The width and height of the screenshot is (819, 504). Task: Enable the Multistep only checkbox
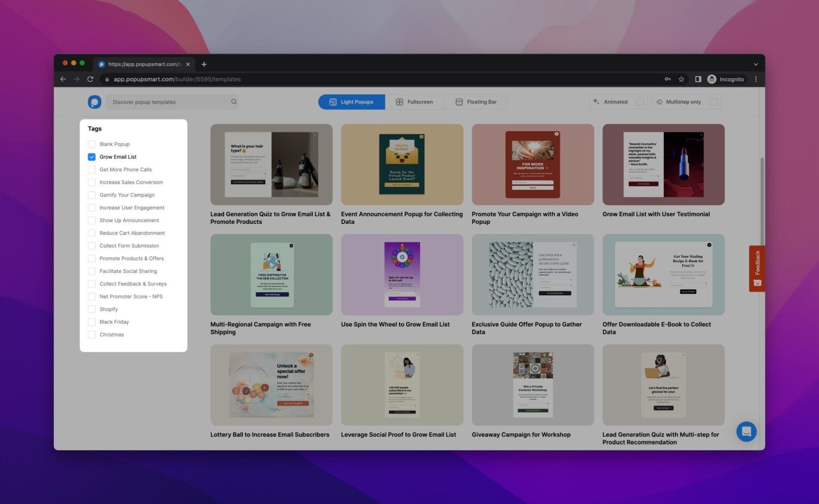tap(713, 102)
